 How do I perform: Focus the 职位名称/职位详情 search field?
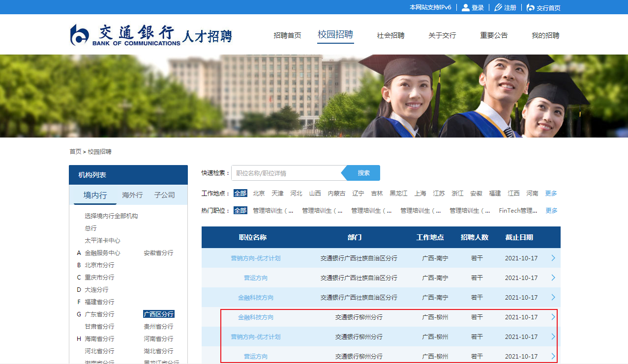[x=286, y=173]
